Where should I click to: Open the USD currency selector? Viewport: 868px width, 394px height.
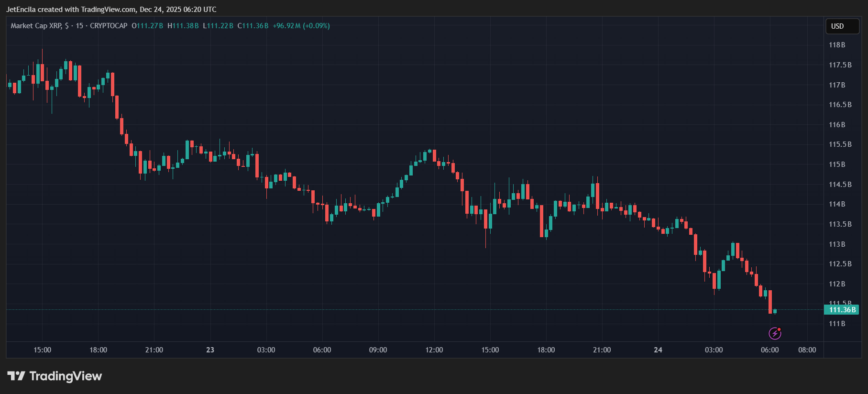[x=843, y=26]
